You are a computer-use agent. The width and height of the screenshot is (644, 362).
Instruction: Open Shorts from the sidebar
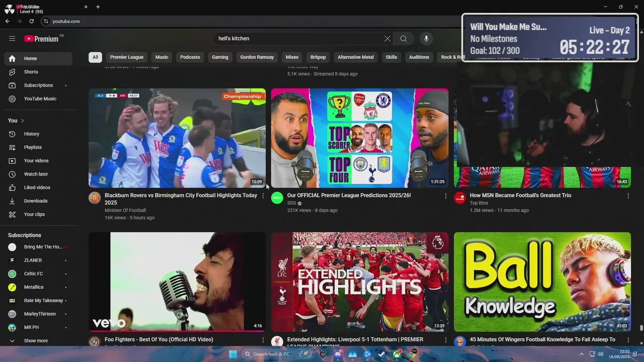coord(38,72)
